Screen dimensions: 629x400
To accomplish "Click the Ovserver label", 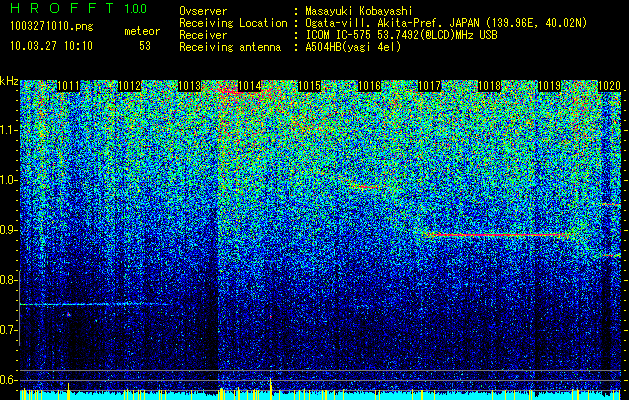I will pyautogui.click(x=203, y=12).
